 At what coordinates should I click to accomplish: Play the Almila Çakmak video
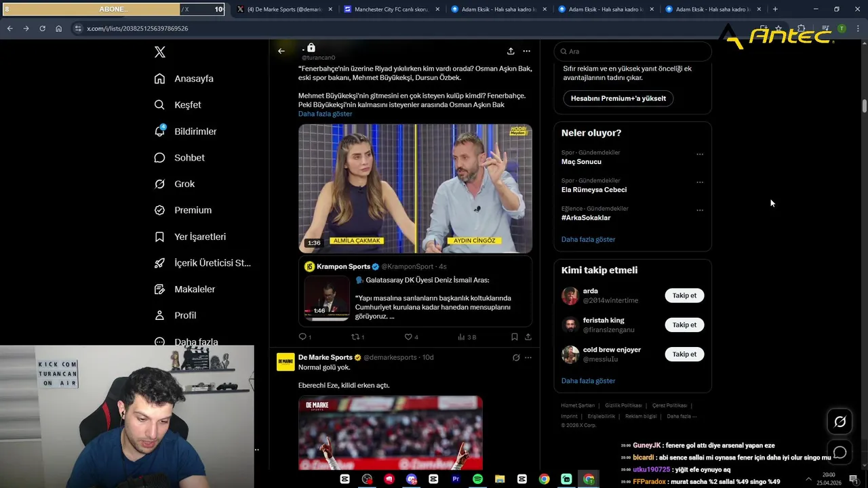pos(415,188)
